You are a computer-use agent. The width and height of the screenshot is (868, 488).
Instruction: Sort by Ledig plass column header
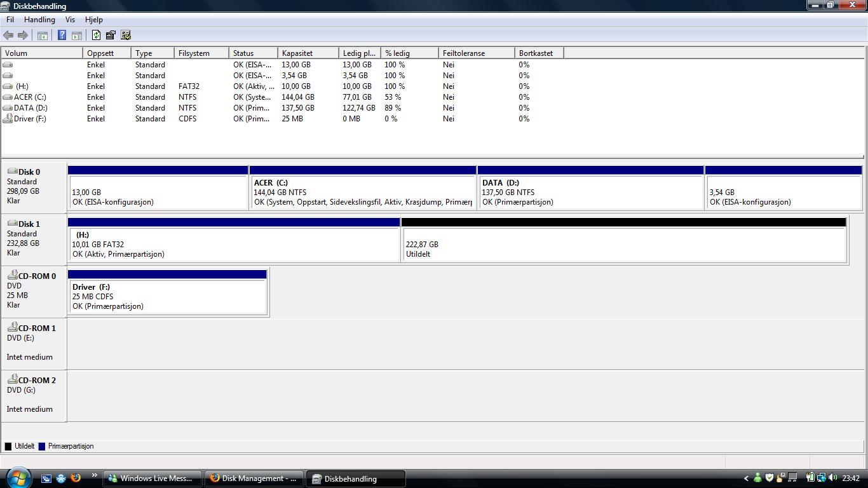click(x=359, y=53)
